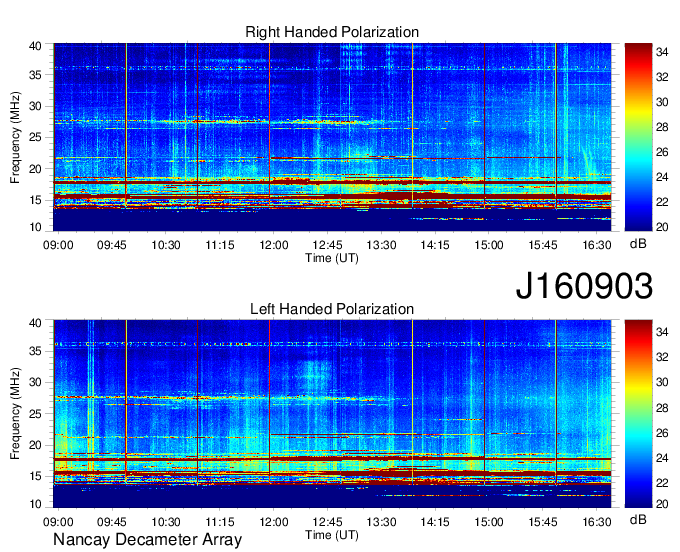
Task: Click the 26 dB label on top color bar
Action: 662,152
